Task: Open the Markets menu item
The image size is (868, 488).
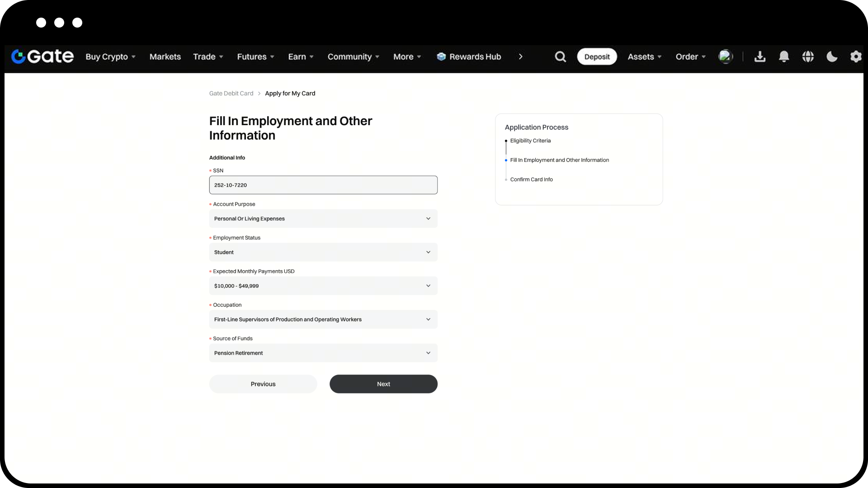Action: tap(165, 56)
